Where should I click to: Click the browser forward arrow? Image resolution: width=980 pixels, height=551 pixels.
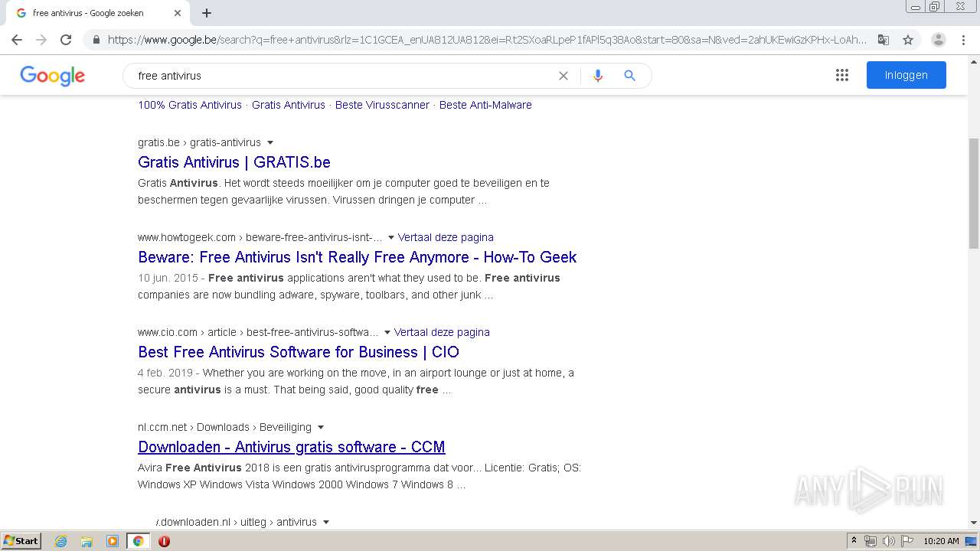[x=41, y=40]
